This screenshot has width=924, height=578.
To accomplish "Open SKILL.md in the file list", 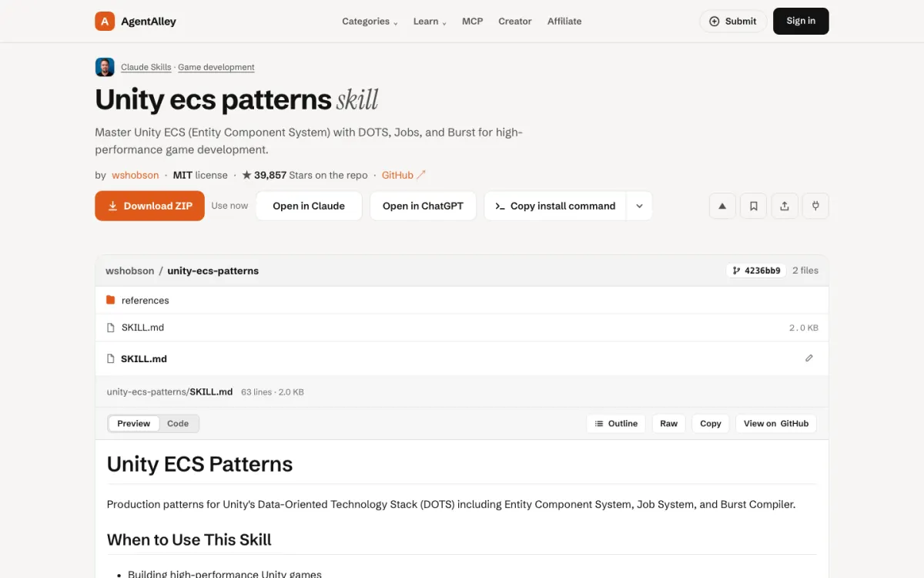I will (x=462, y=328).
